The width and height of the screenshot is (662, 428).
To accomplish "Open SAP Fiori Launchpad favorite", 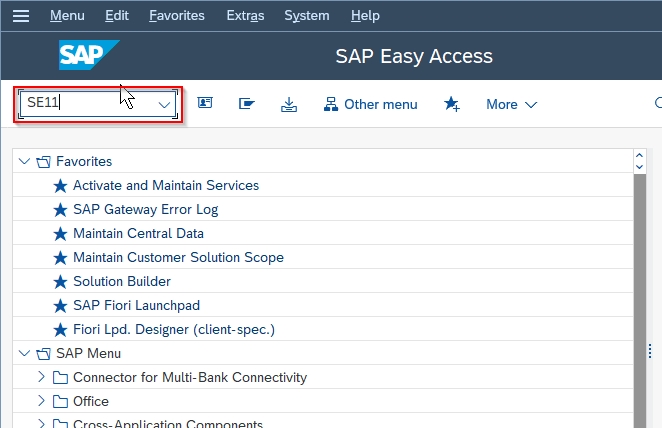I will 136,305.
